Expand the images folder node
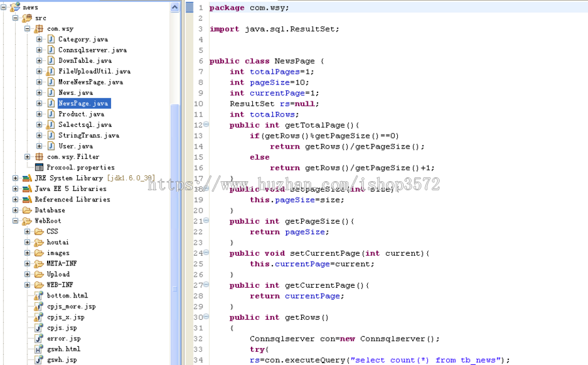 (27, 252)
